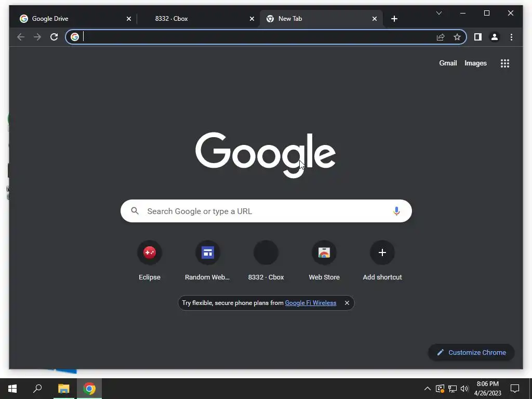The image size is (532, 399).
Task: Close the 8332 · Cbox tab
Action: (252, 19)
